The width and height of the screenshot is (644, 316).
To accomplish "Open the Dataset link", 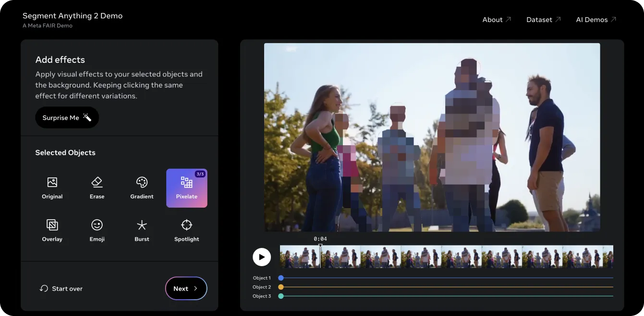I will coord(544,20).
